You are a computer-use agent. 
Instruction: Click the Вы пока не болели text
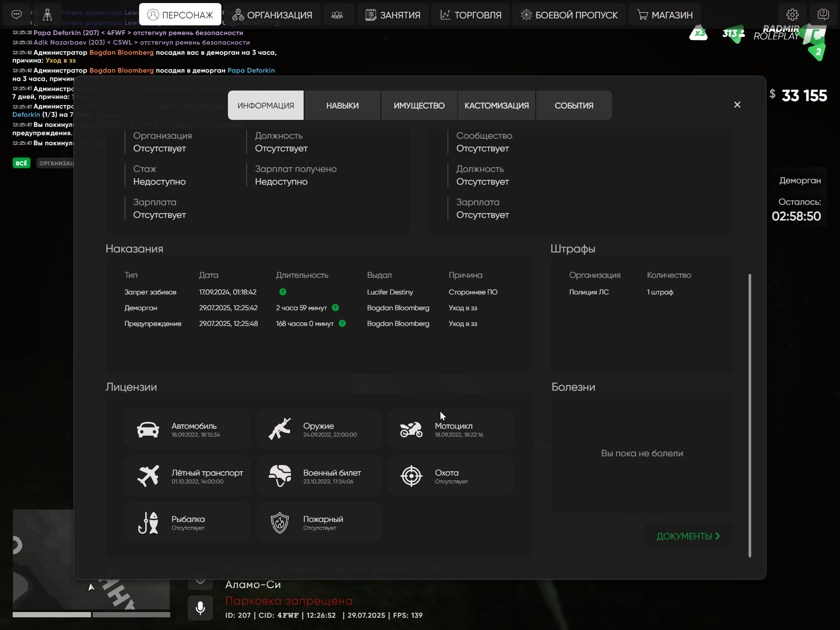[x=642, y=453]
